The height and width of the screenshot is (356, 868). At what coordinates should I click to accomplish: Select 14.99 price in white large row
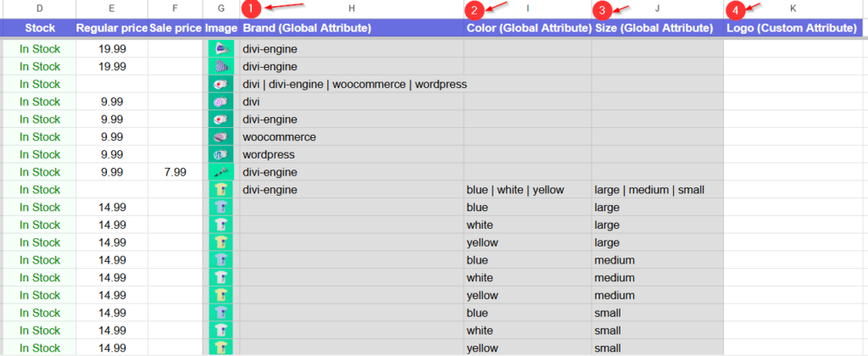coord(112,225)
